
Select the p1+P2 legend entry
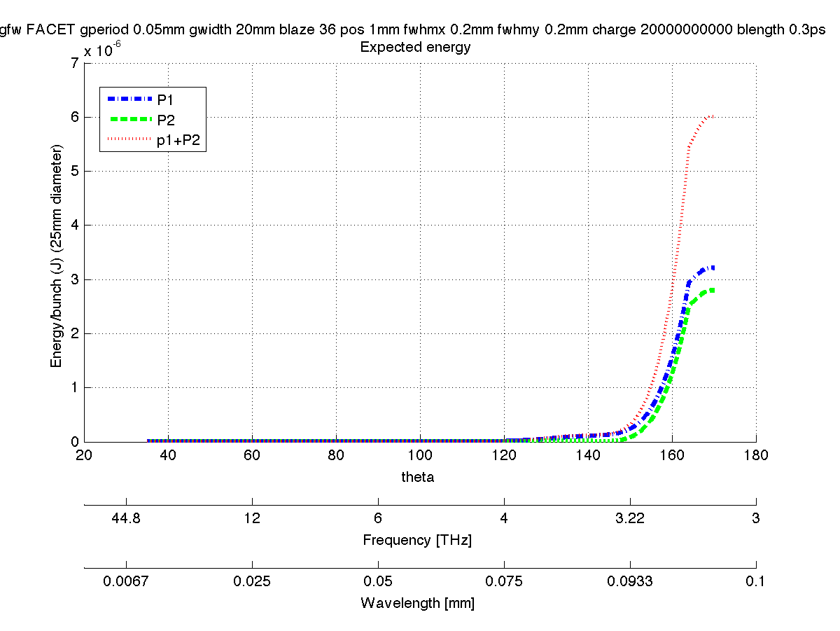pos(153,139)
